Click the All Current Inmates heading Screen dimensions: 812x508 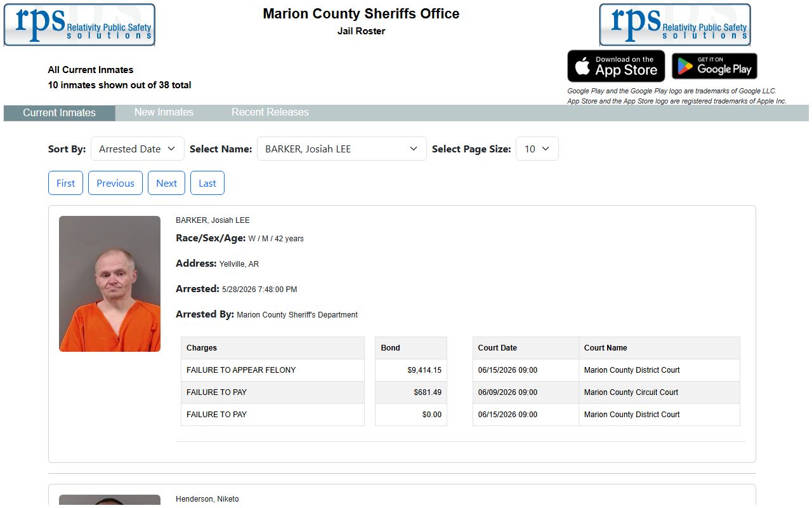[91, 70]
